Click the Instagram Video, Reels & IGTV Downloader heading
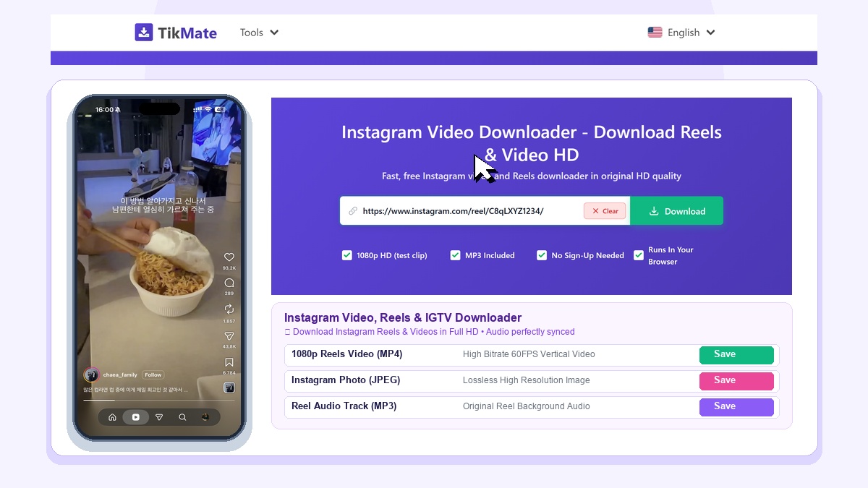 [403, 317]
